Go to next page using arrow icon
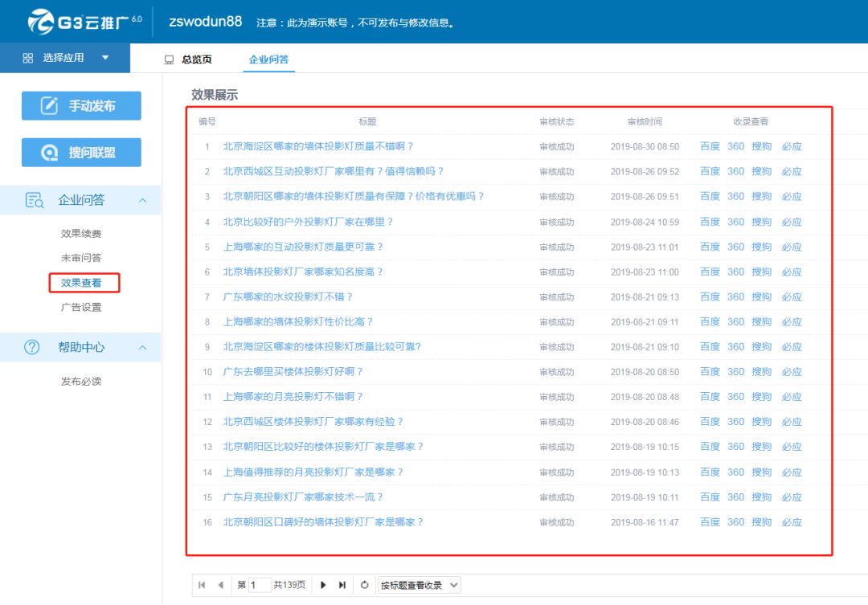Image resolution: width=868 pixels, height=605 pixels. click(x=323, y=585)
